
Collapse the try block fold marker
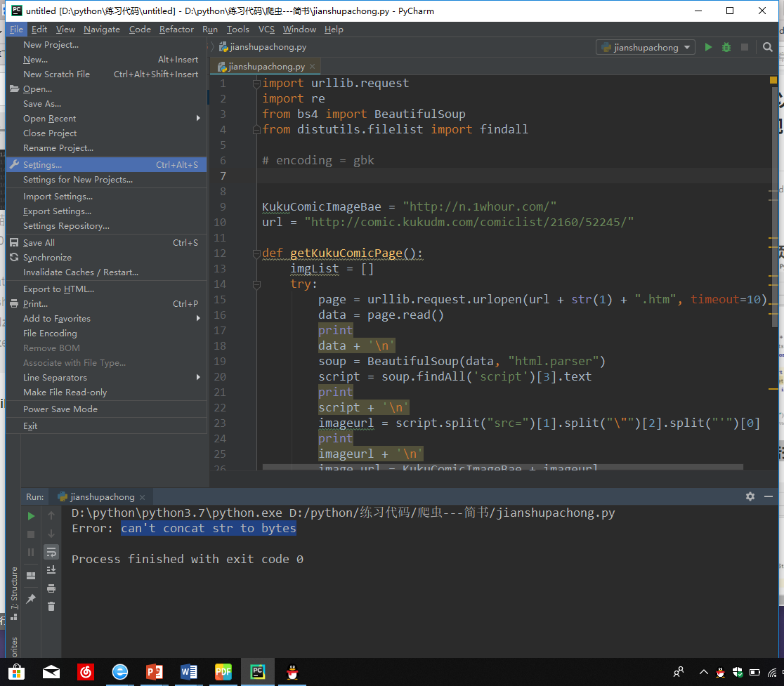point(256,284)
